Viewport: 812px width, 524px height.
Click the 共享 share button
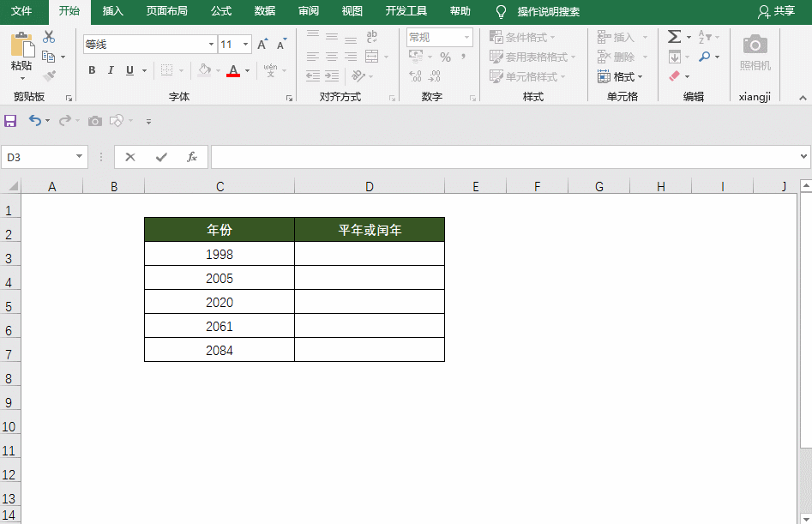coord(776,11)
